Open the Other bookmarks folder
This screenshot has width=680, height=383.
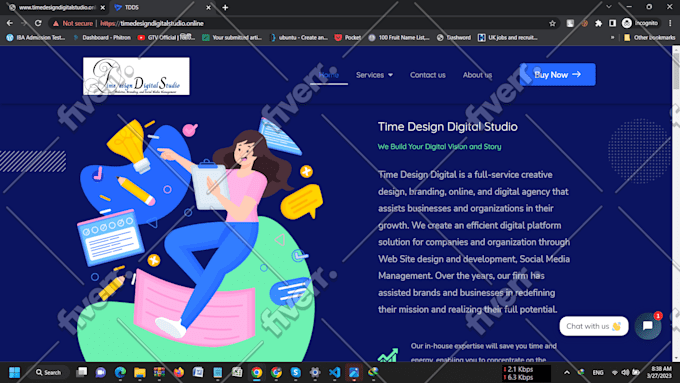click(649, 38)
